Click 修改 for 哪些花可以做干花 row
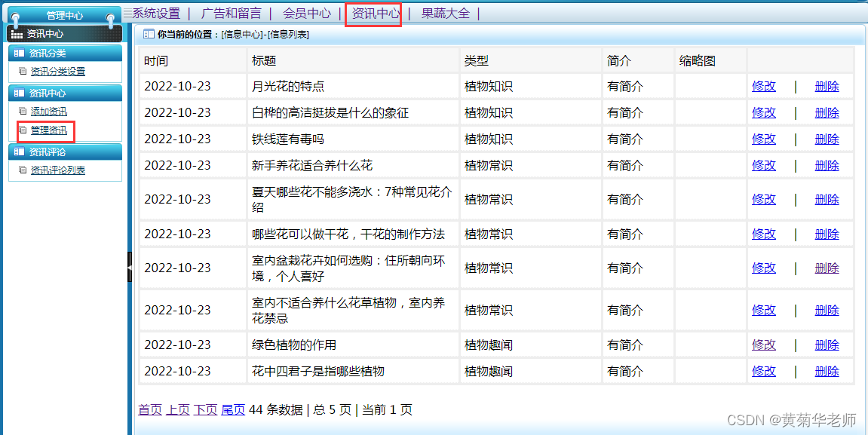This screenshot has height=435, width=868. (764, 234)
